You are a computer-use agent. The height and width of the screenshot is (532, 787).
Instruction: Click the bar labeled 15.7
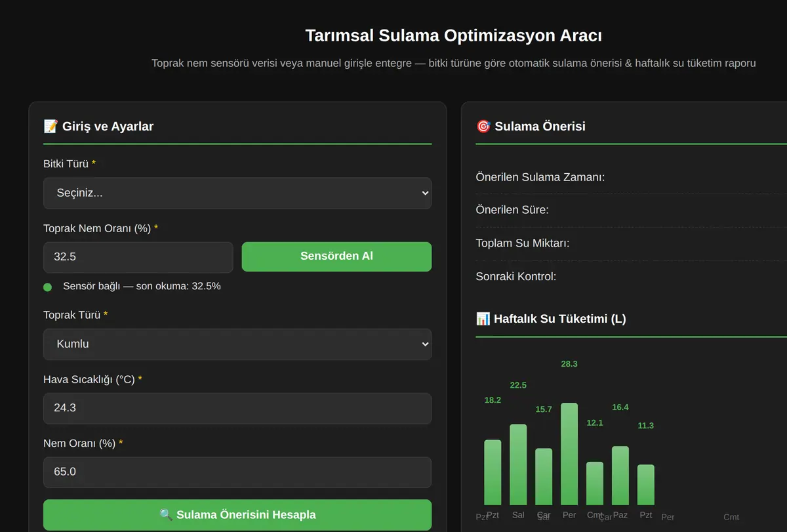coord(544,477)
